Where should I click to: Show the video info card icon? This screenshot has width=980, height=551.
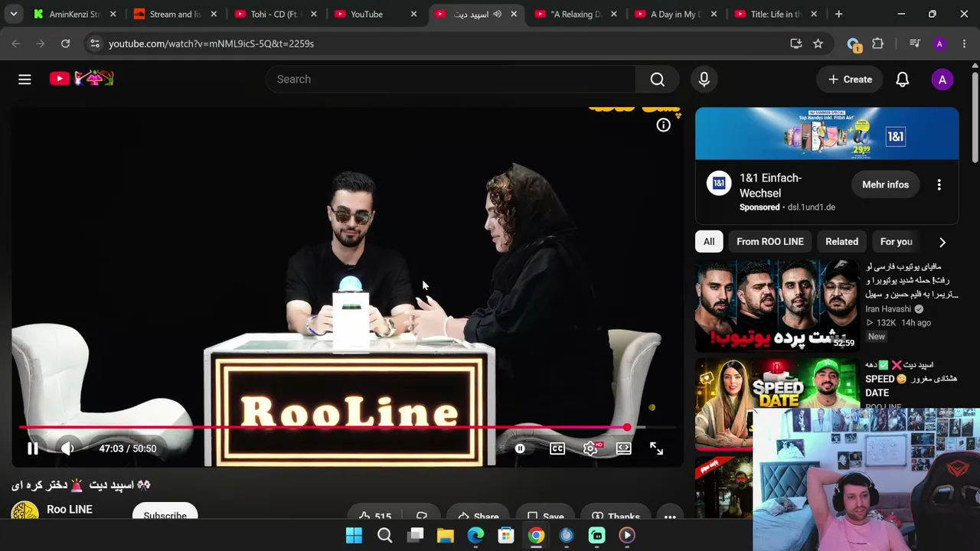(x=663, y=125)
